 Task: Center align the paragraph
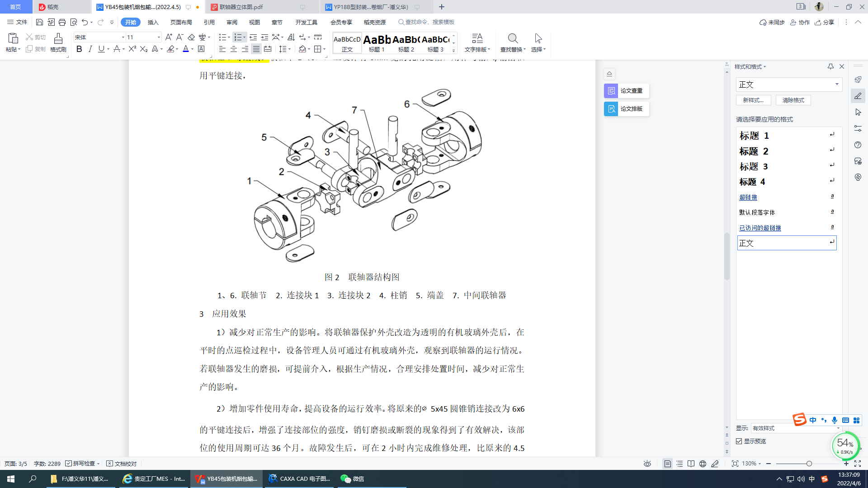234,49
